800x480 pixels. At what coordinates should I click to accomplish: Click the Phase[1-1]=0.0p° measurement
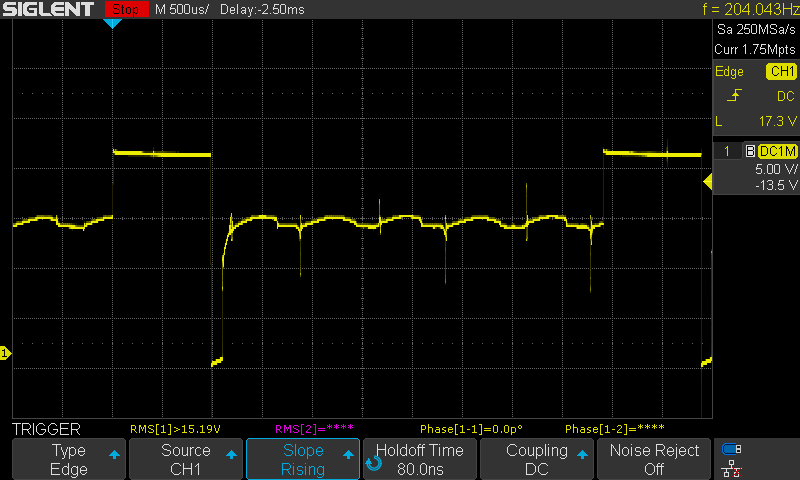[x=471, y=429]
